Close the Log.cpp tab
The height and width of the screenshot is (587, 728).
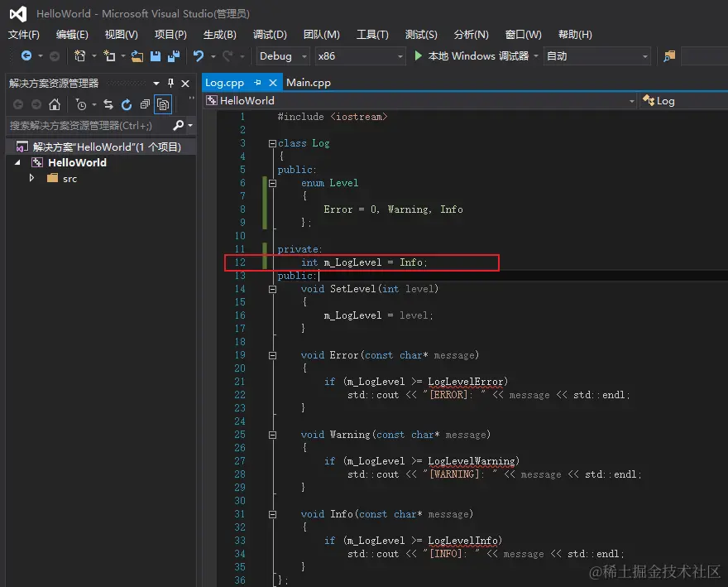[273, 82]
